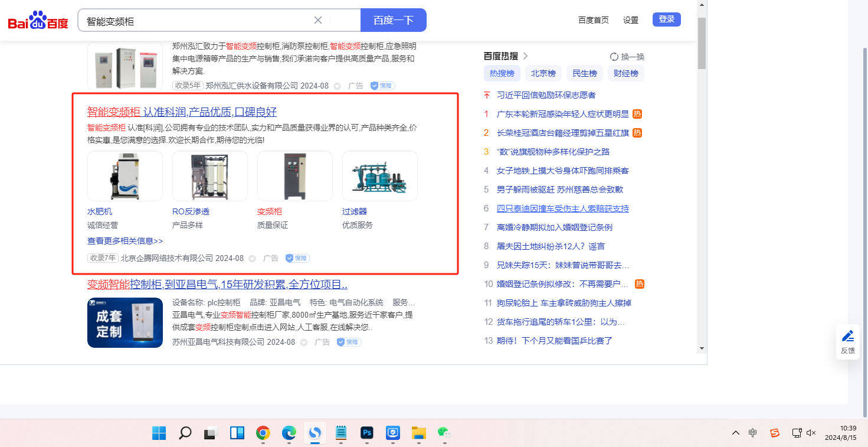Select the 财经榜 tab
The height and width of the screenshot is (447, 868).
coord(625,73)
